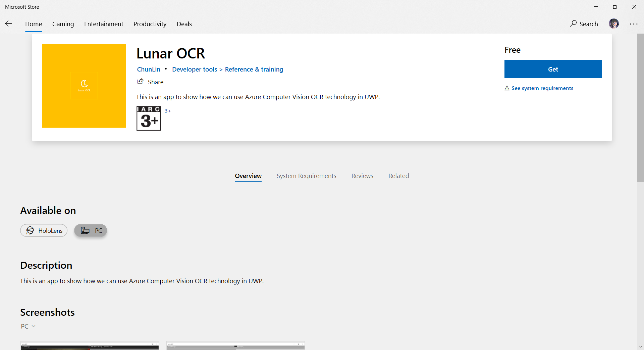Viewport: 644px width, 350px height.
Task: Open the three-dot more menu
Action: click(634, 24)
